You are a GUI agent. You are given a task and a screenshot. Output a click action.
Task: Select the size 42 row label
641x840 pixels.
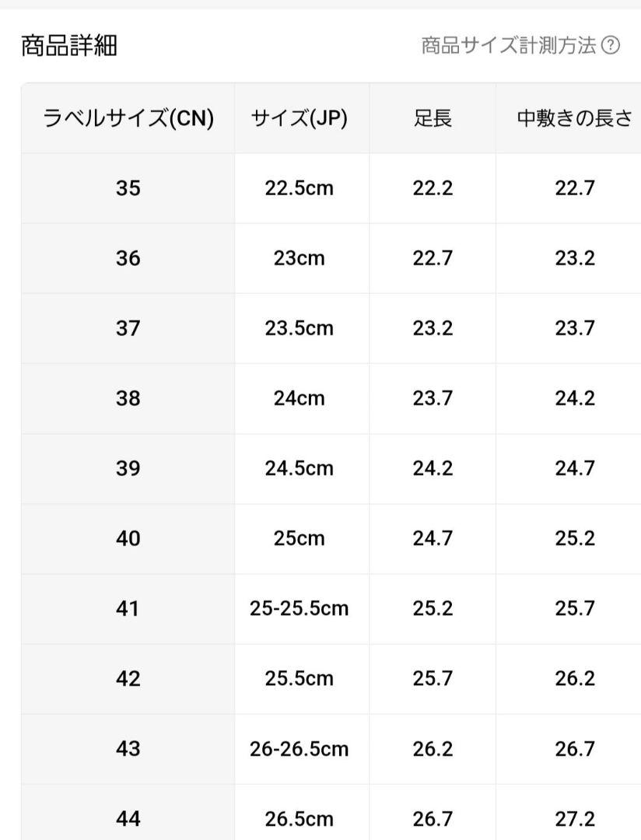point(128,679)
